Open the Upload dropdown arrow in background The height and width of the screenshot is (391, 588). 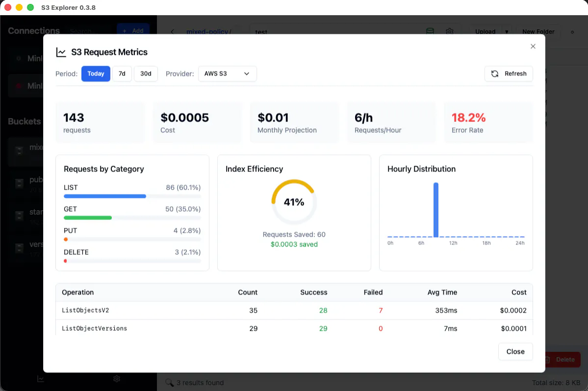tap(507, 31)
